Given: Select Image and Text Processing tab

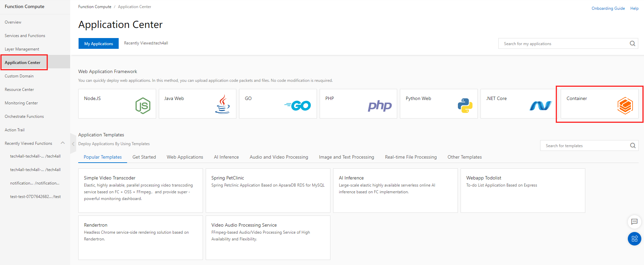Looking at the screenshot, I should coord(347,157).
